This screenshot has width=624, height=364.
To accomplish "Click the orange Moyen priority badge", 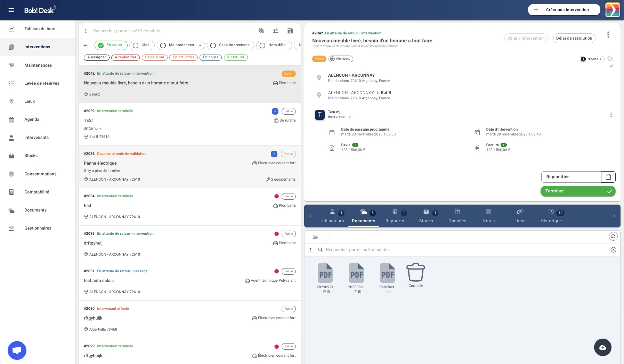I will 319,59.
